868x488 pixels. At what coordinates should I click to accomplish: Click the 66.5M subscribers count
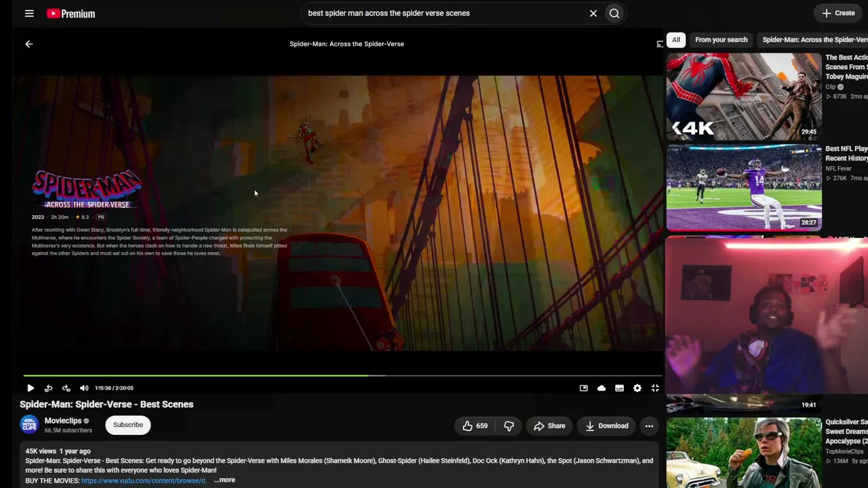(x=68, y=430)
